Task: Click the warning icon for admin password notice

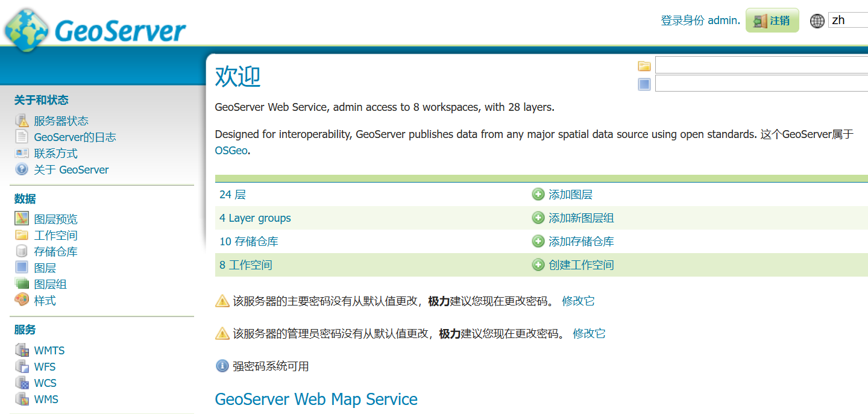Action: (222, 333)
